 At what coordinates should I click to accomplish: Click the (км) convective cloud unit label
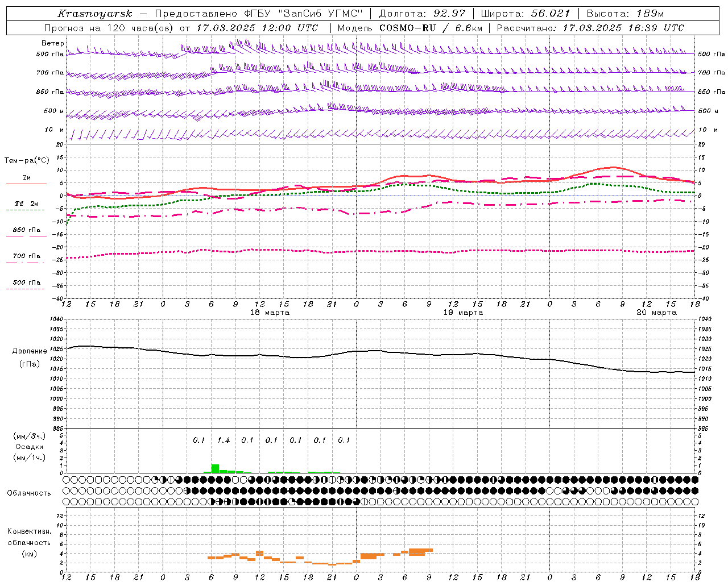[30, 554]
